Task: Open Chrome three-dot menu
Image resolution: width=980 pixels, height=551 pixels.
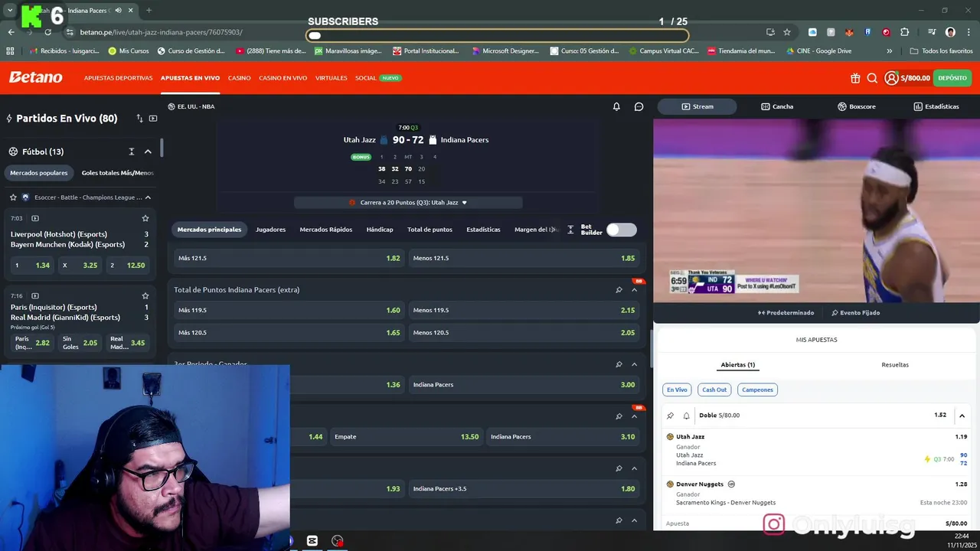Action: coord(969,32)
